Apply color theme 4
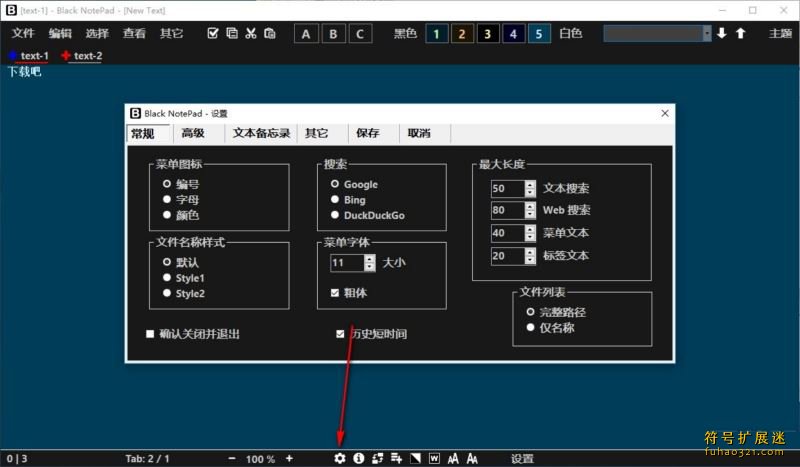Screen dimensions: 800x467 point(513,34)
